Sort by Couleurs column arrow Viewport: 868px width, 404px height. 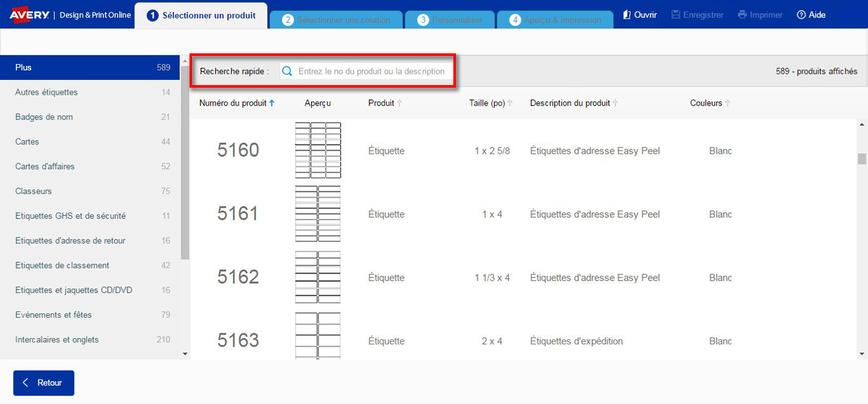point(727,103)
